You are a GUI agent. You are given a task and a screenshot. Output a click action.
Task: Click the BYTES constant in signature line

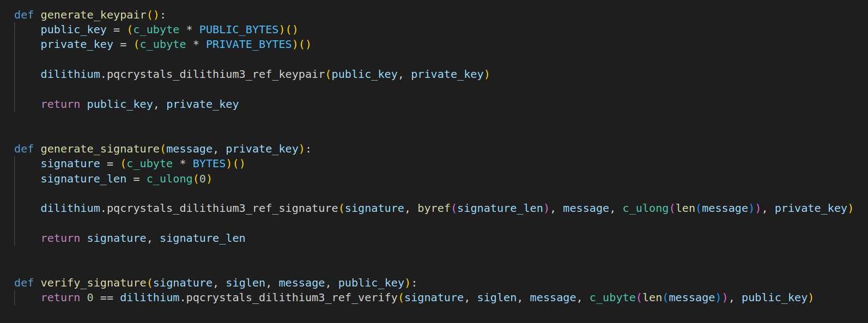tap(209, 163)
